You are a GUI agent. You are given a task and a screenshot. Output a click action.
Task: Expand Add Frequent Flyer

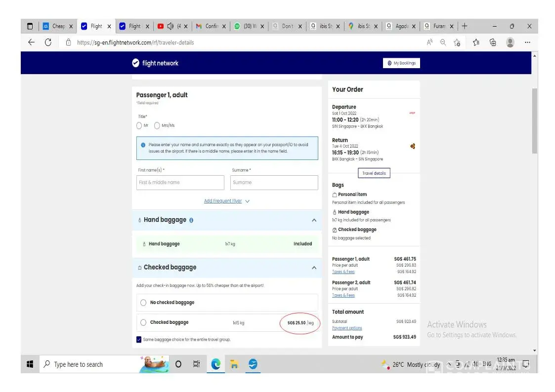pos(227,201)
